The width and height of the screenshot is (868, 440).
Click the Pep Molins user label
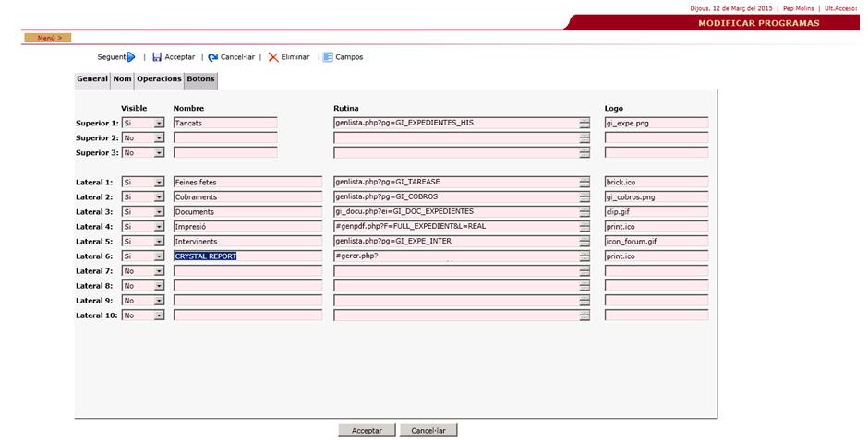tap(798, 8)
